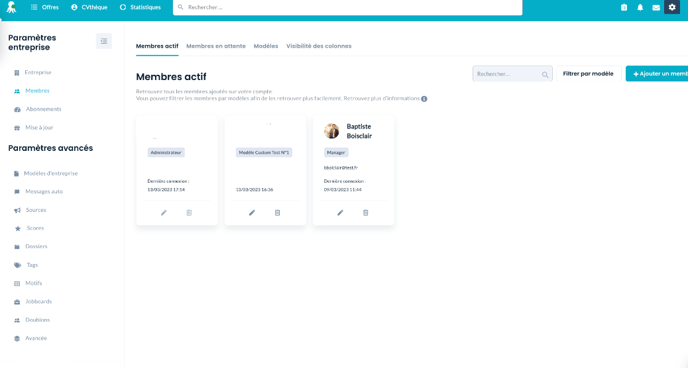Open Mise à jour in the sidebar
Screen dimensions: 688x368
39,128
